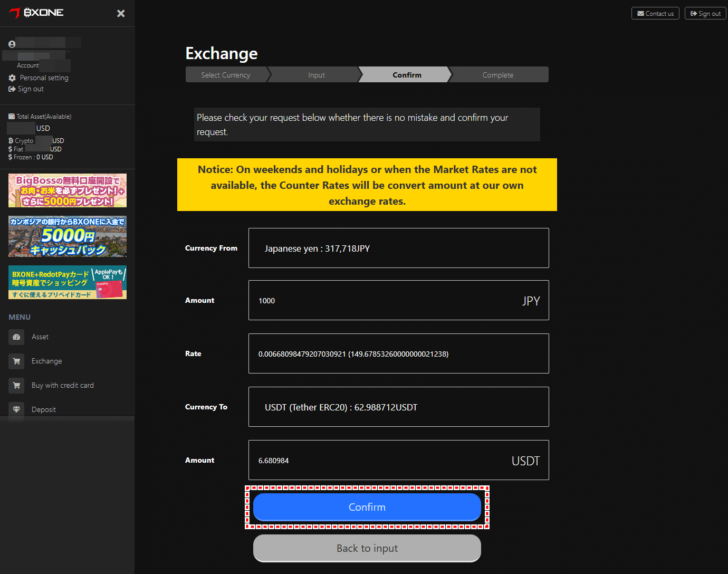This screenshot has height=574, width=728.
Task: Select the Complete step
Action: point(498,75)
